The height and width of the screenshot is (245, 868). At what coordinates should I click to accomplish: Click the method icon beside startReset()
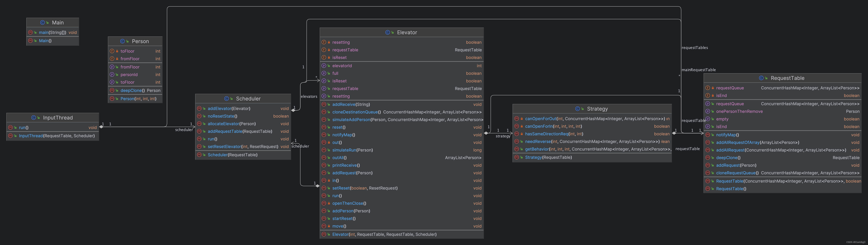324,219
